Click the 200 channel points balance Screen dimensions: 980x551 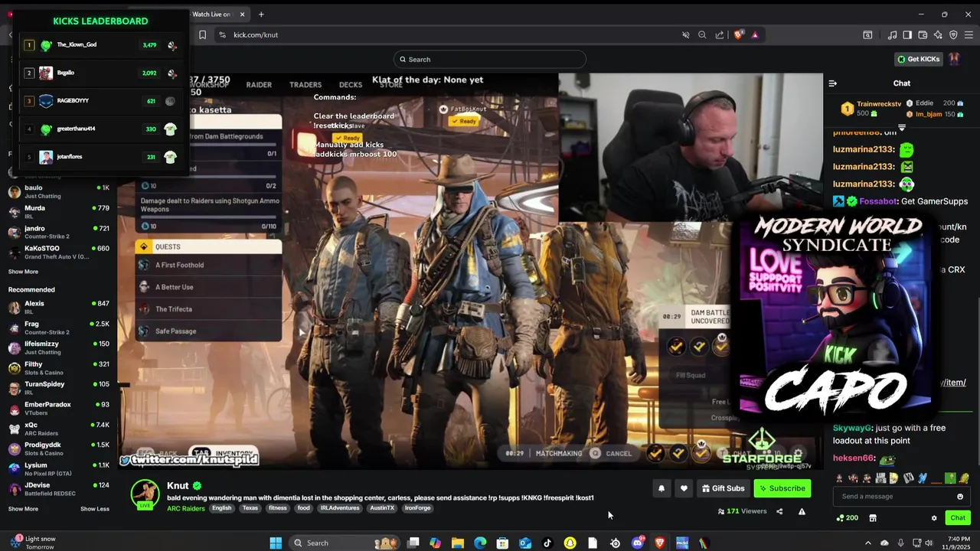pos(847,518)
